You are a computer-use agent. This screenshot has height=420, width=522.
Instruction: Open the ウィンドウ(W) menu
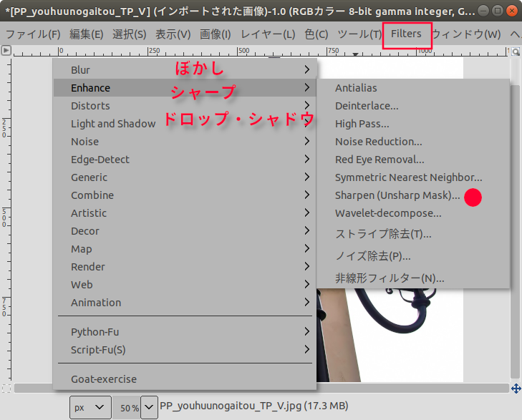(x=466, y=34)
